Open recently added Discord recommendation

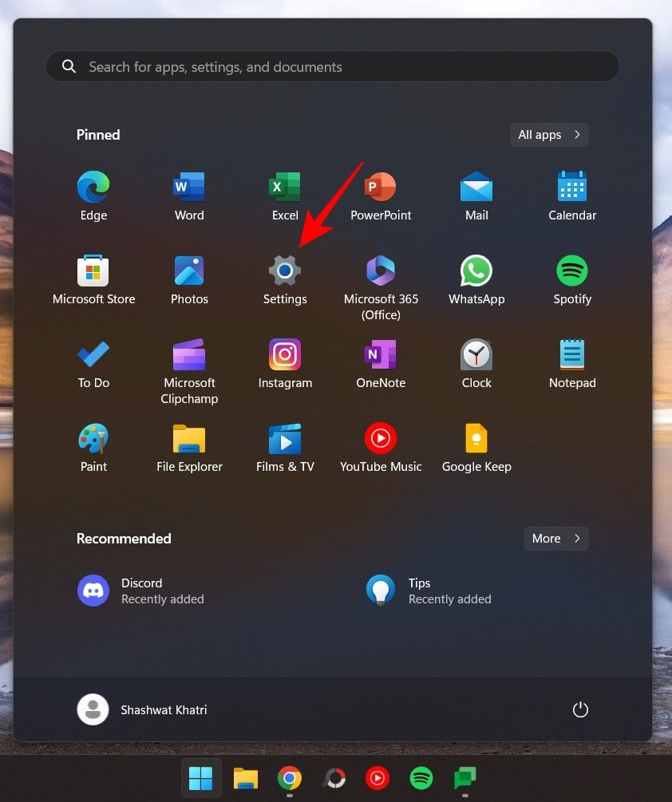click(141, 591)
